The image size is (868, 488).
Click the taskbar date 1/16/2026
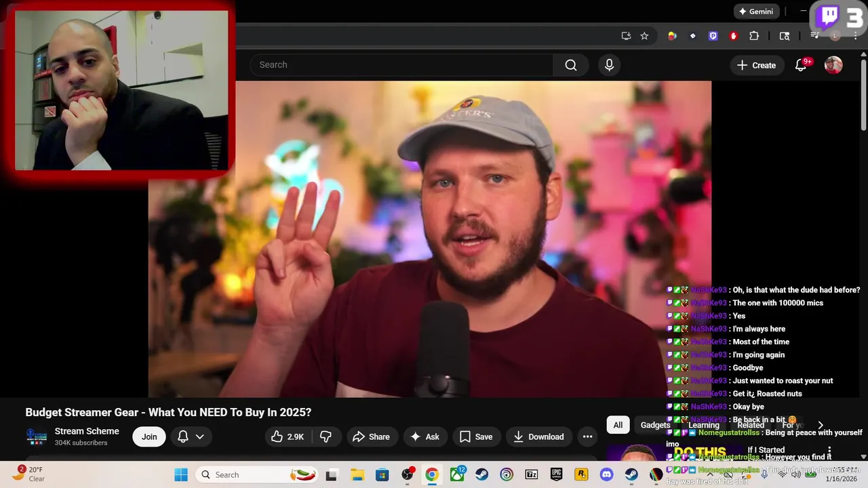pyautogui.click(x=842, y=480)
